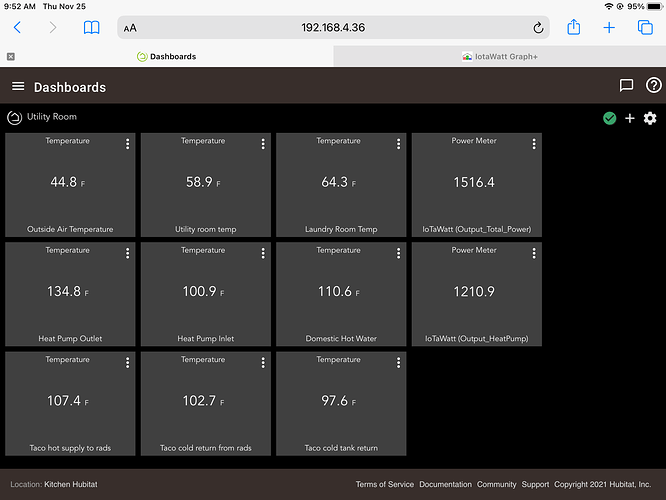Image resolution: width=666 pixels, height=500 pixels.
Task: Click the green checkmark save icon
Action: click(x=610, y=118)
